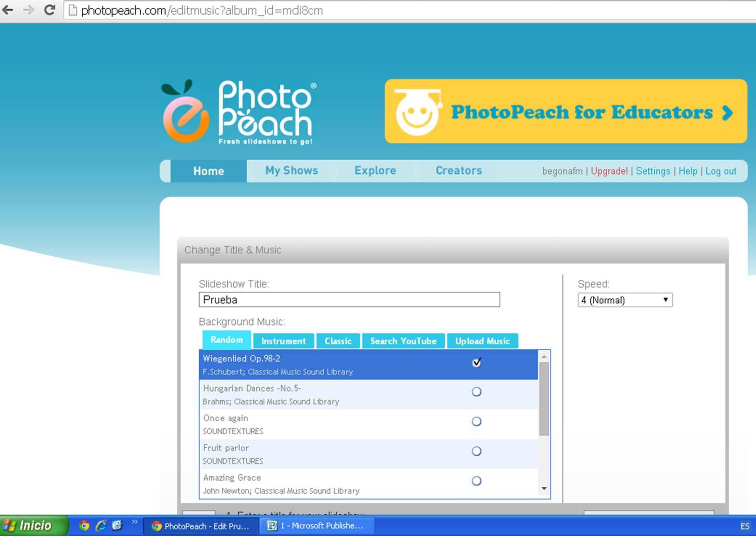Image resolution: width=756 pixels, height=536 pixels.
Task: Open the Speed dropdown
Action: coord(625,300)
